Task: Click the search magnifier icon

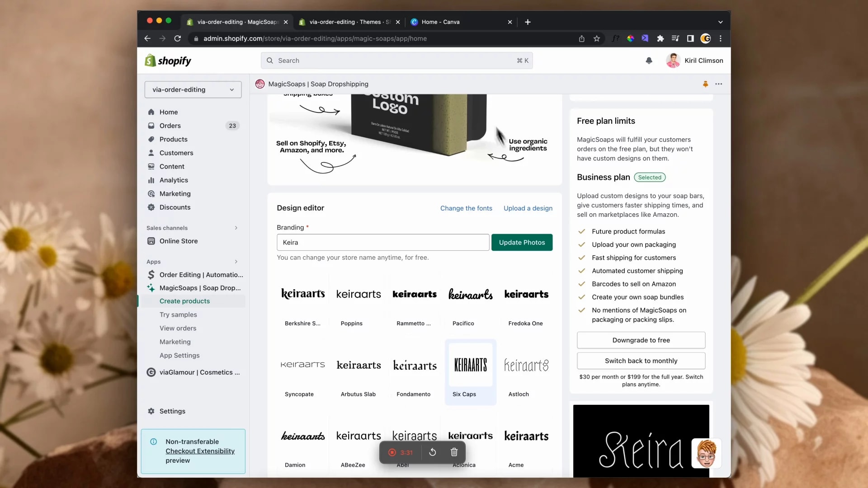Action: click(270, 61)
